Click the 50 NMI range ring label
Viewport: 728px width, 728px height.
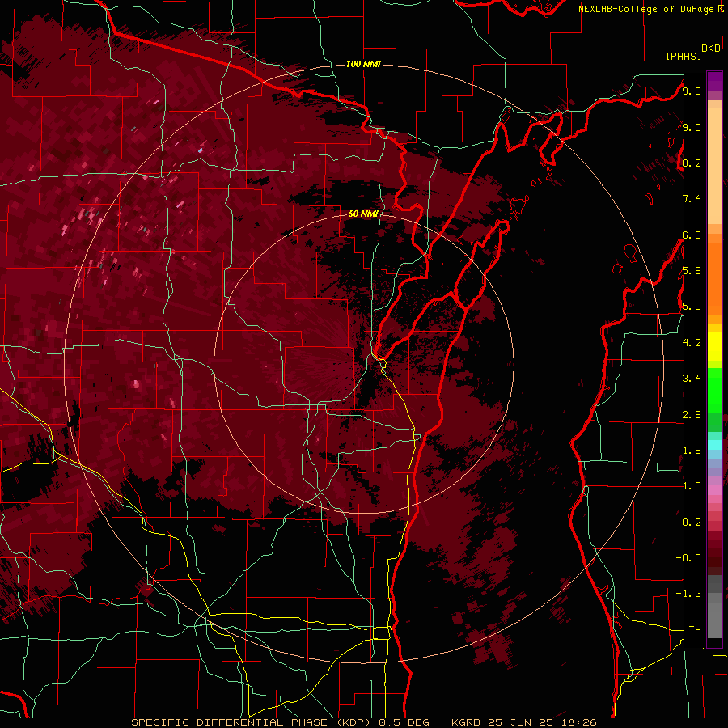point(363,214)
